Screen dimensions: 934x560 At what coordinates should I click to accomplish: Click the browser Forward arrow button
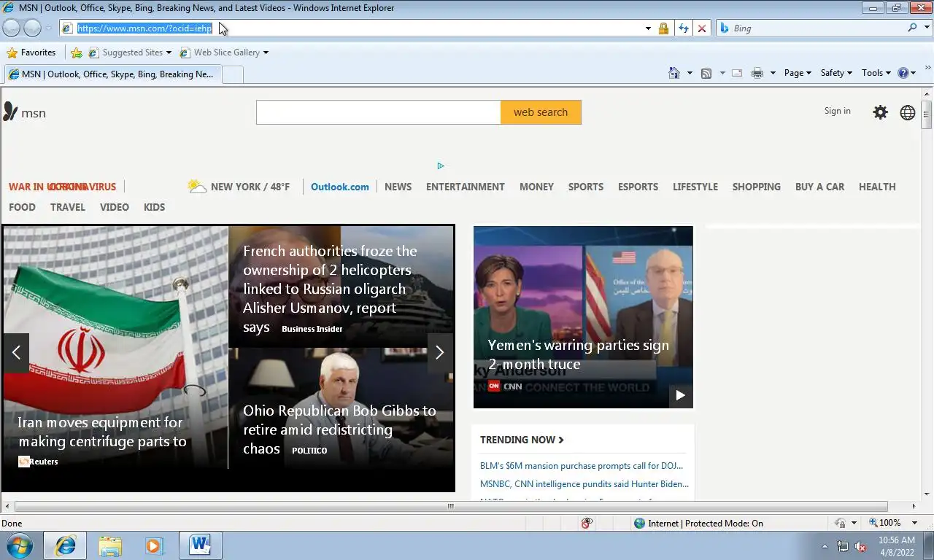[x=32, y=28]
